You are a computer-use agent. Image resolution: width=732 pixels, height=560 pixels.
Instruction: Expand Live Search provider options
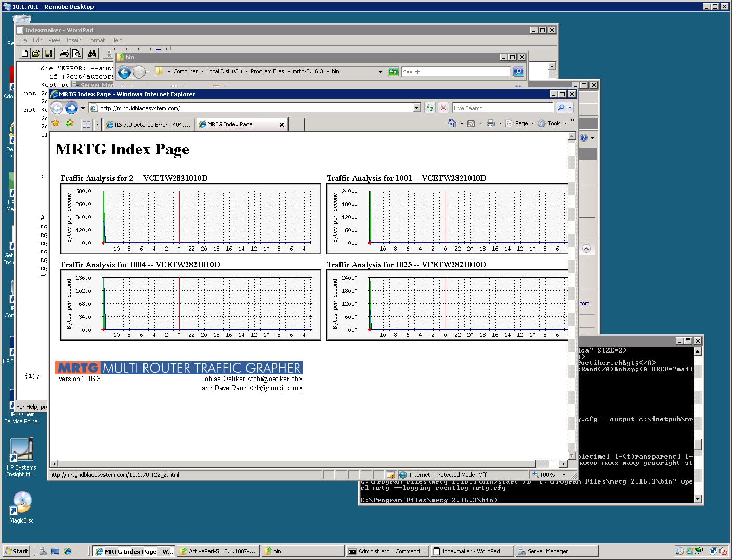coord(570,108)
